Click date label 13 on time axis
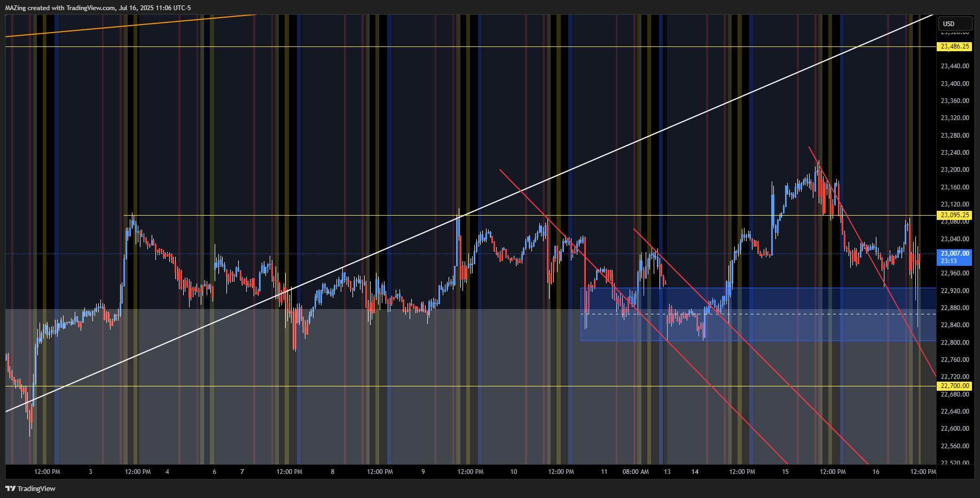Image resolution: width=980 pixels, height=498 pixels. click(667, 472)
